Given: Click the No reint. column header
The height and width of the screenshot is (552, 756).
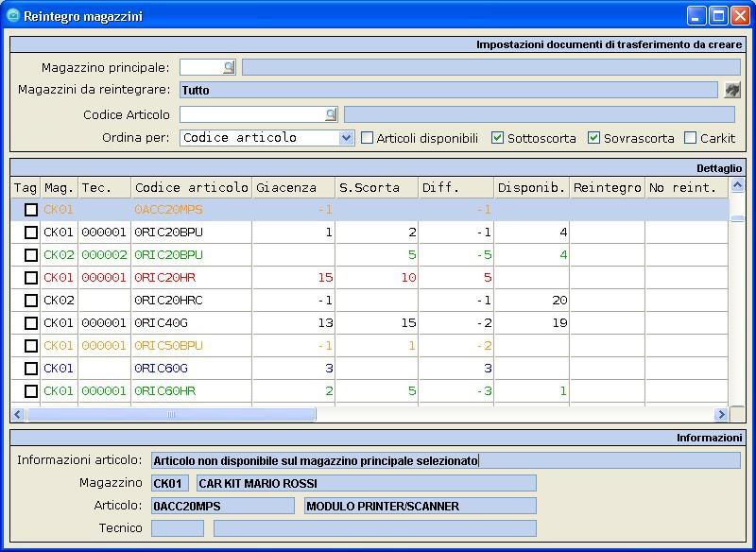Looking at the screenshot, I should [x=687, y=187].
